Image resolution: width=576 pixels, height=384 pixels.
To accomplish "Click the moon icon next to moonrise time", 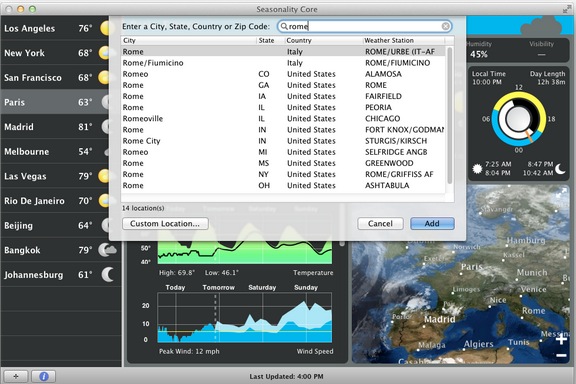I will (560, 169).
